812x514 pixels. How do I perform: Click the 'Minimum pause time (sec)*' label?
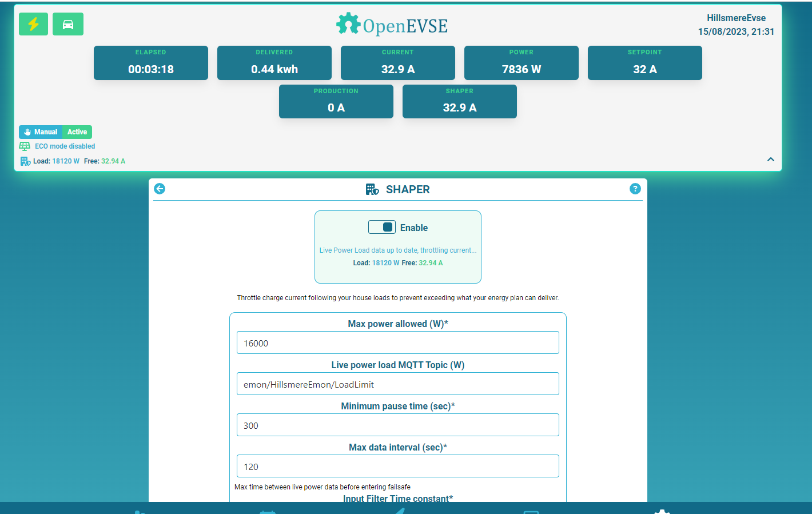pos(398,406)
